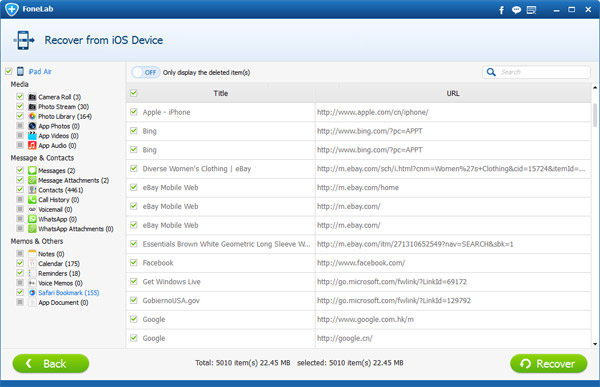The width and height of the screenshot is (600, 387).
Task: Select Reminders (18) category
Action: point(59,273)
